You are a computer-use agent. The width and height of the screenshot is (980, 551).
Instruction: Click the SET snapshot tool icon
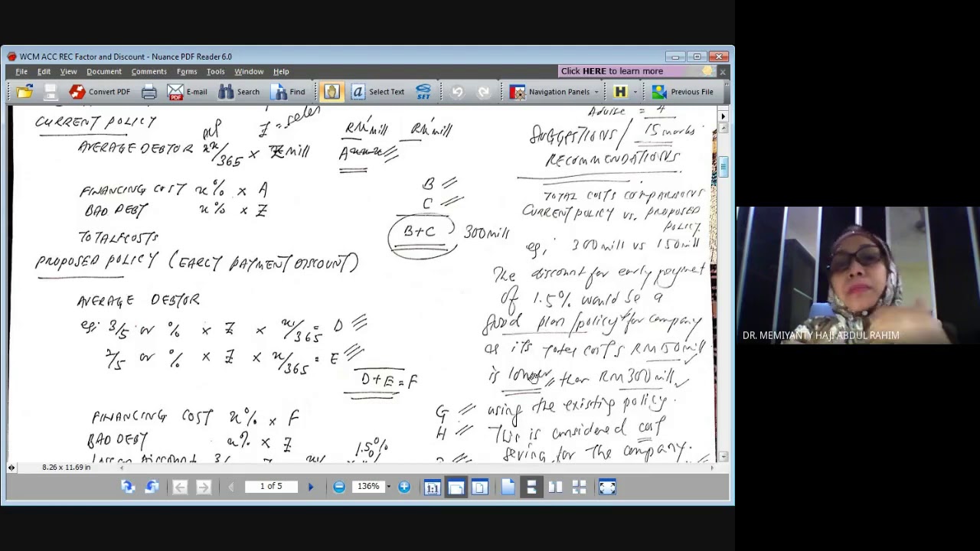[x=423, y=92]
